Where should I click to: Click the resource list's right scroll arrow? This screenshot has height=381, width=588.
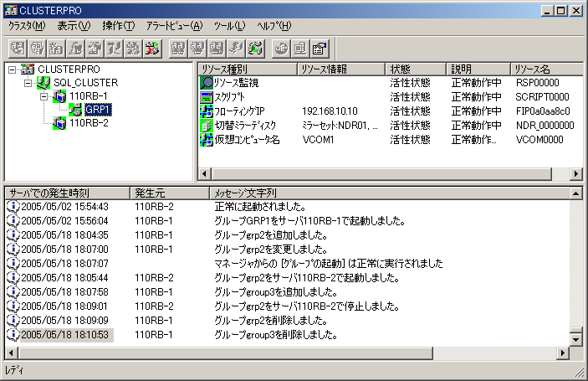coord(576,174)
